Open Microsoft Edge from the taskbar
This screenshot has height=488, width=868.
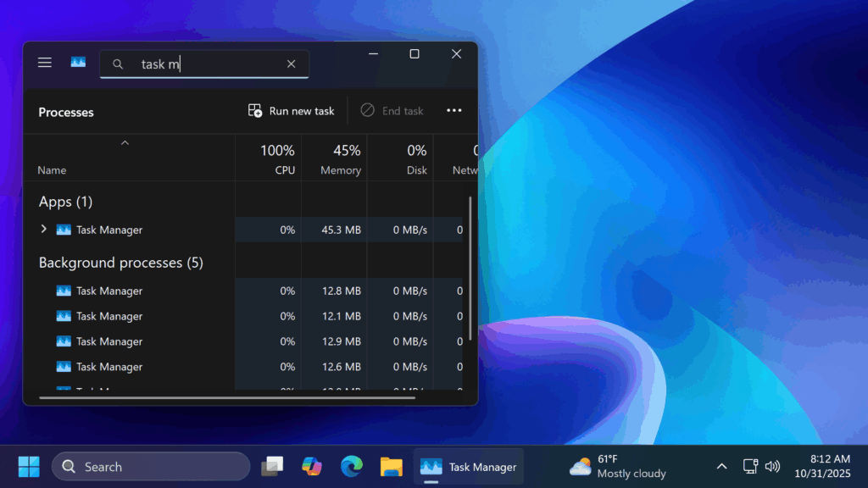tap(352, 467)
